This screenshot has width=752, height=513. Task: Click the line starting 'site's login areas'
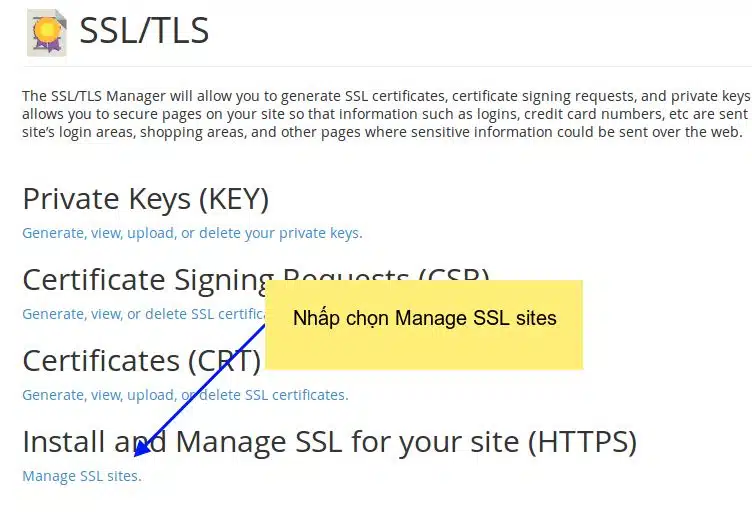coord(382,132)
